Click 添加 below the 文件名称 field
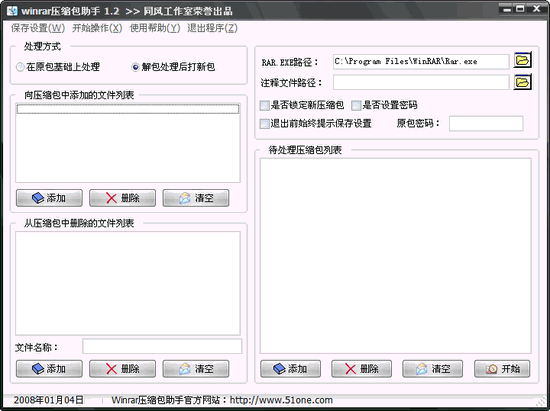This screenshot has height=411, width=550. pos(49,369)
